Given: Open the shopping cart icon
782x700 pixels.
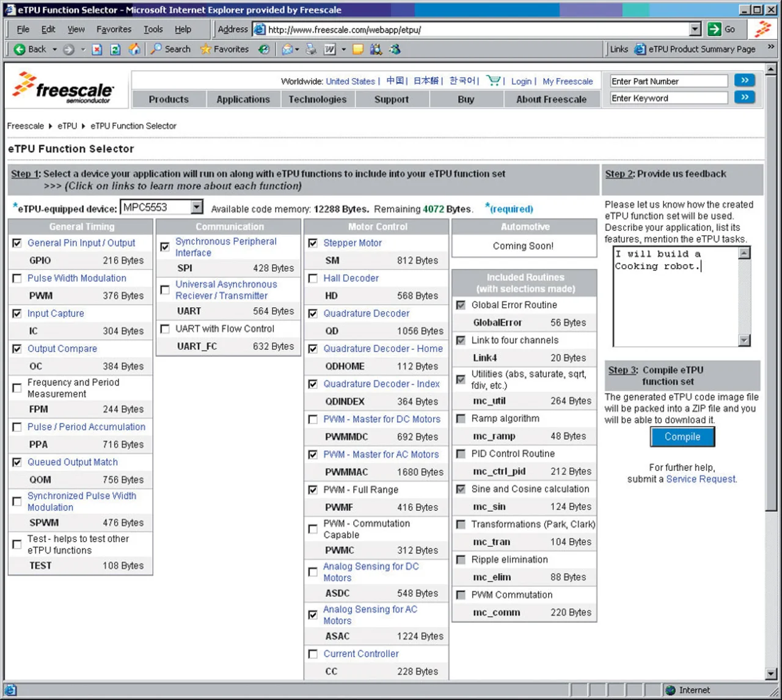Looking at the screenshot, I should pos(493,81).
